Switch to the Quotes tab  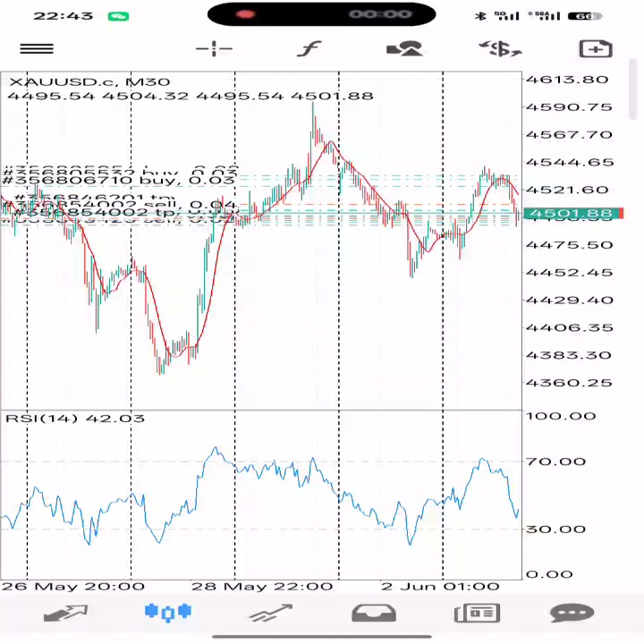coord(65,614)
